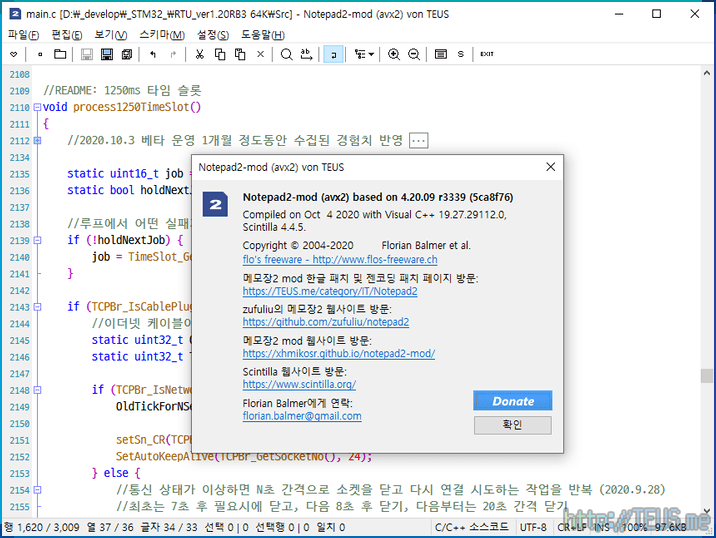The image size is (716, 538).
Task: Click the UTF-8 encoding in status bar
Action: click(533, 527)
